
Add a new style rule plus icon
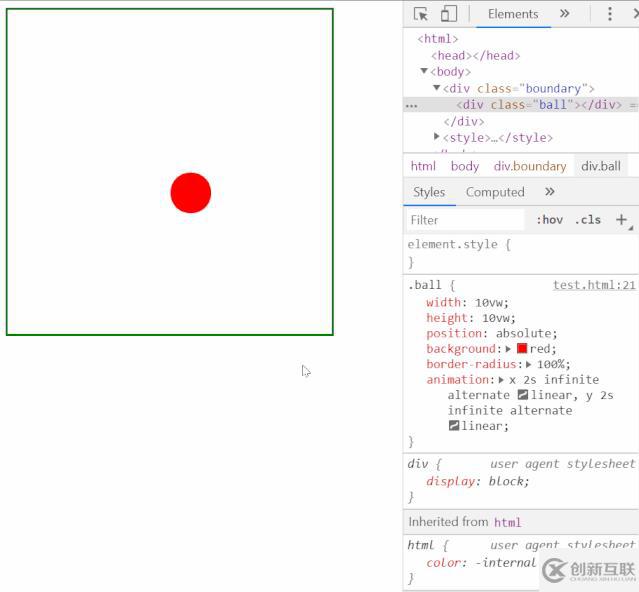click(x=621, y=220)
